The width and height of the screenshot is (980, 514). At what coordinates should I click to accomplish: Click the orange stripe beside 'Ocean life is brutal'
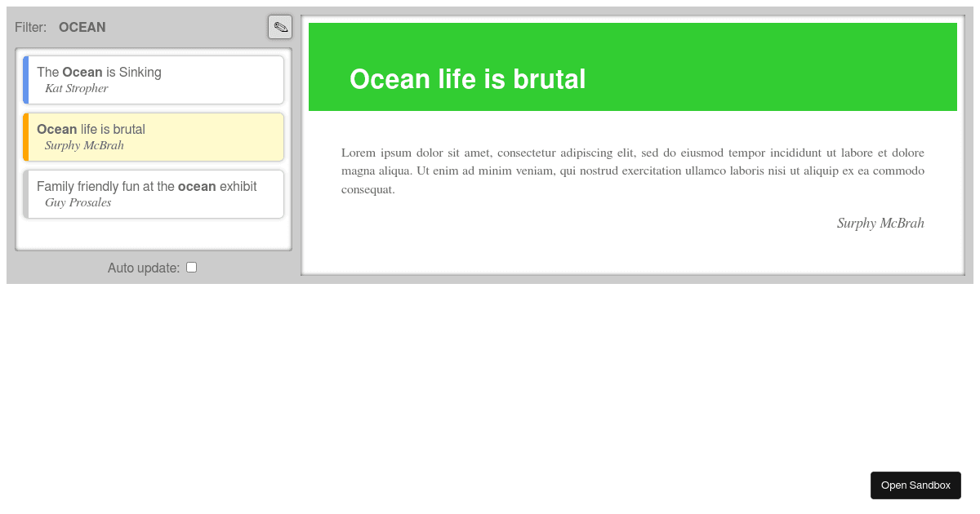click(x=25, y=136)
